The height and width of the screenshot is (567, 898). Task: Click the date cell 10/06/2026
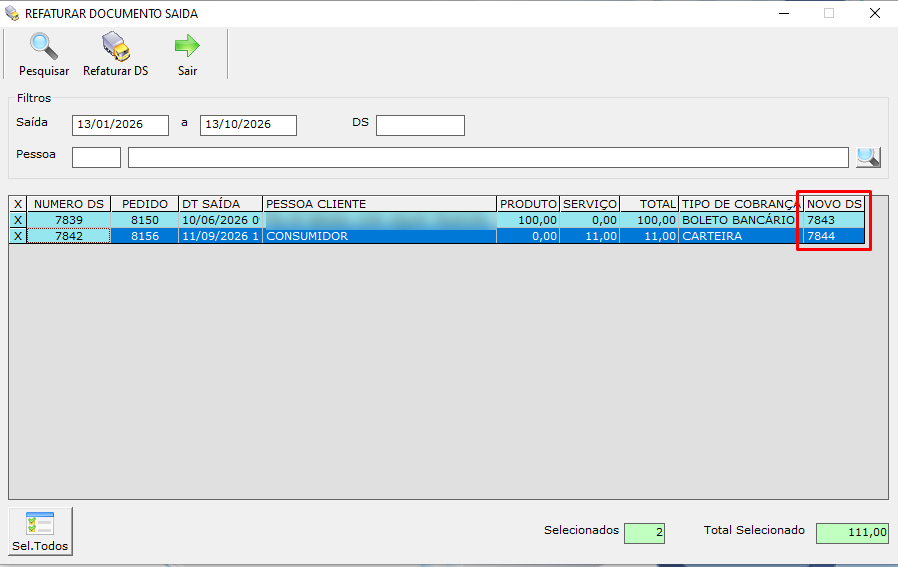point(220,220)
